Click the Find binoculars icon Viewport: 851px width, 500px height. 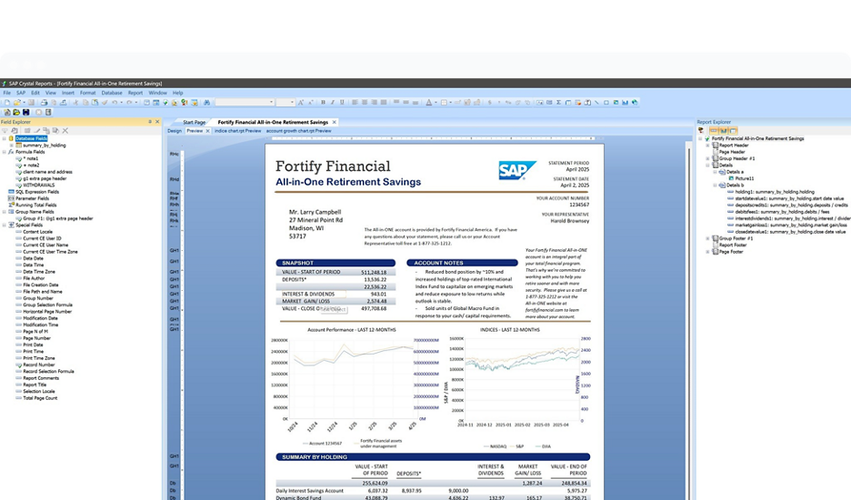click(x=207, y=102)
